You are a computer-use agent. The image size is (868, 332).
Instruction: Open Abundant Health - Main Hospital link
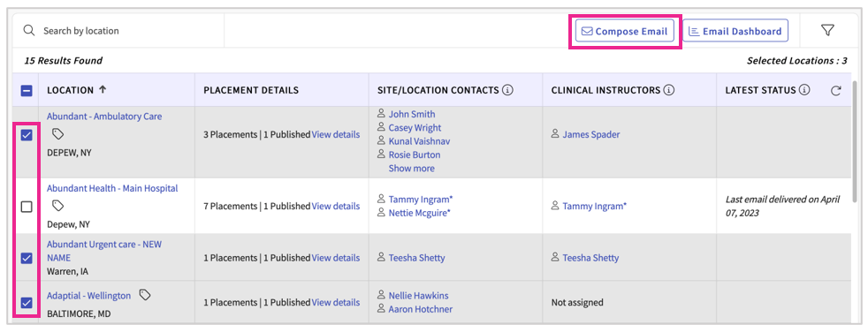[112, 188]
